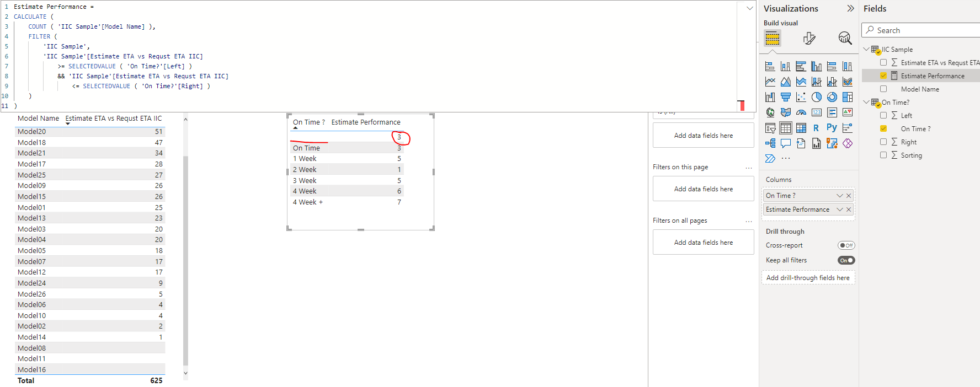Open Estimate Performance column field dropdown
Viewport: 980px width, 387px height.
point(840,209)
